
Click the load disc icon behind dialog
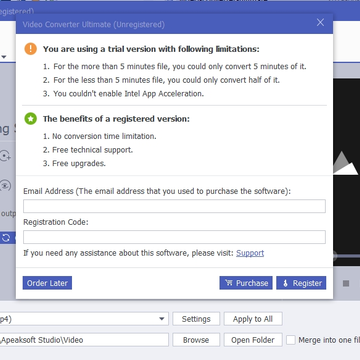(5, 156)
